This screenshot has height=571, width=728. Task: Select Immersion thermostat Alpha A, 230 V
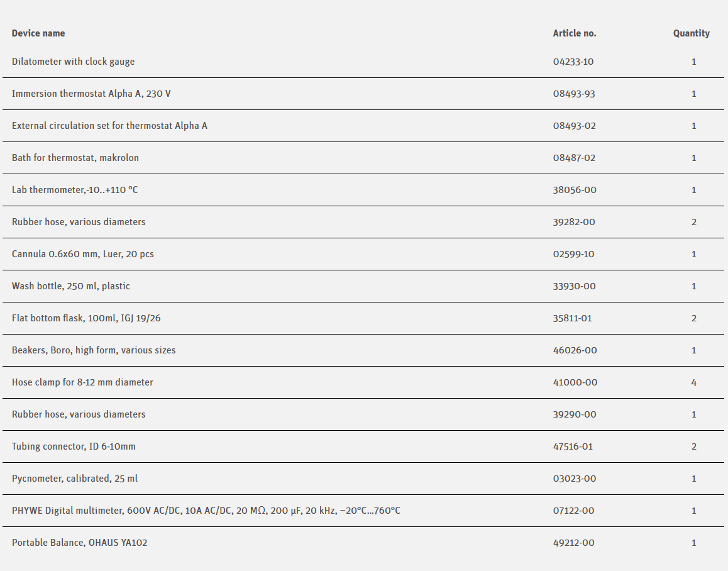tap(91, 94)
